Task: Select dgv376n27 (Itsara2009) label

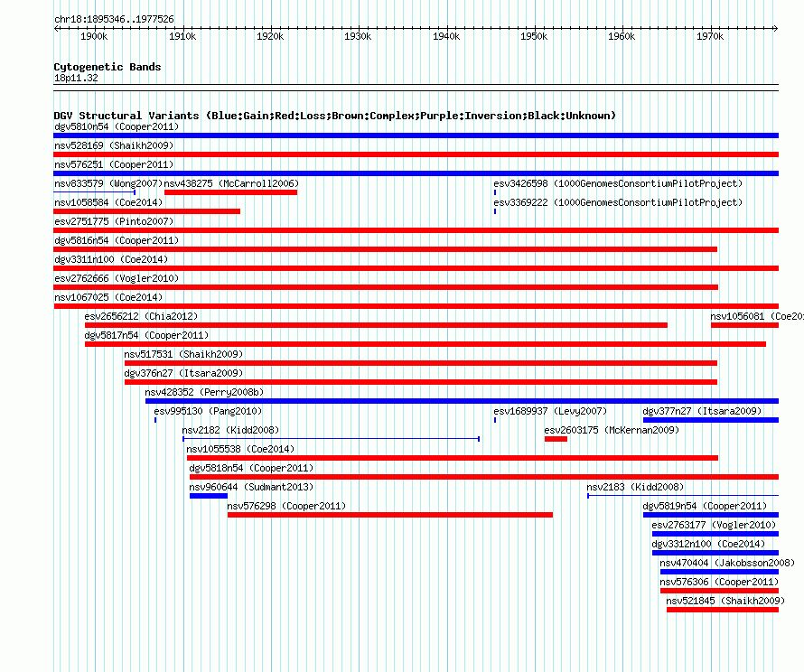Action: pos(183,373)
